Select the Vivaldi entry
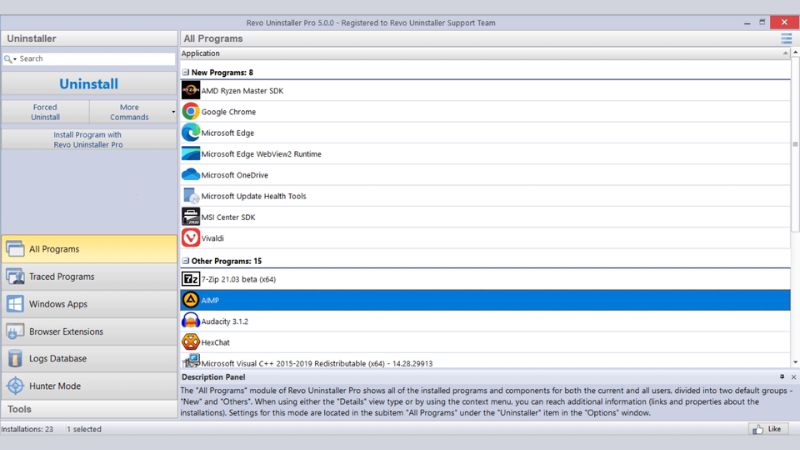The height and width of the screenshot is (450, 800). [212, 238]
